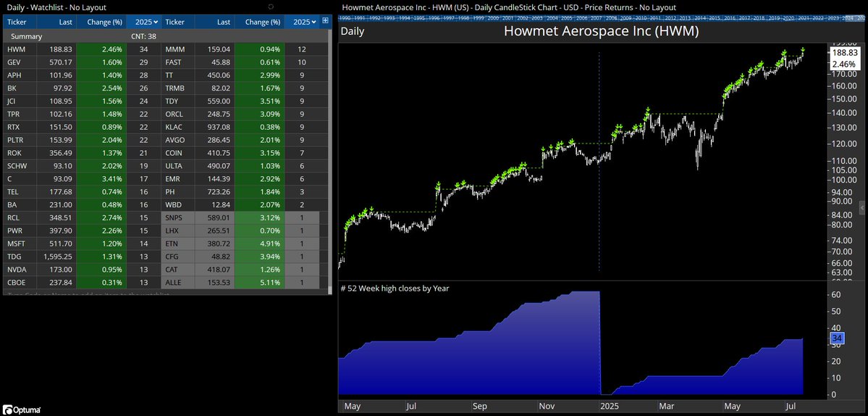Viewport: 868px width, 416px height.
Task: Click the 4.91% change cell
Action: point(260,244)
